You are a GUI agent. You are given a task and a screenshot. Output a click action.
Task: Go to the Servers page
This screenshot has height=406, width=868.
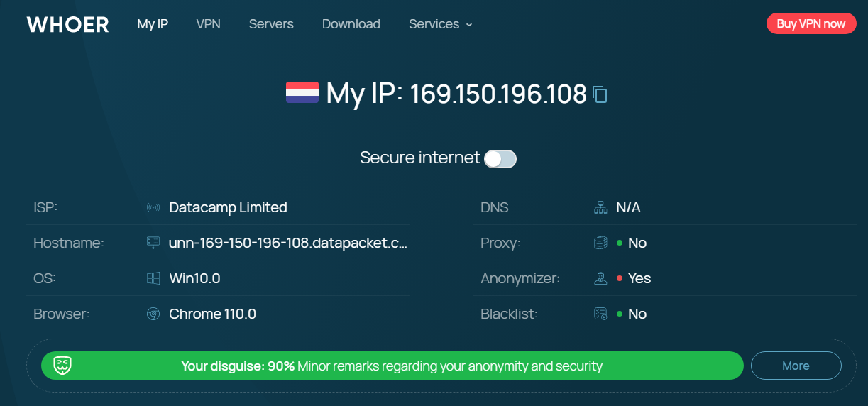tap(271, 24)
